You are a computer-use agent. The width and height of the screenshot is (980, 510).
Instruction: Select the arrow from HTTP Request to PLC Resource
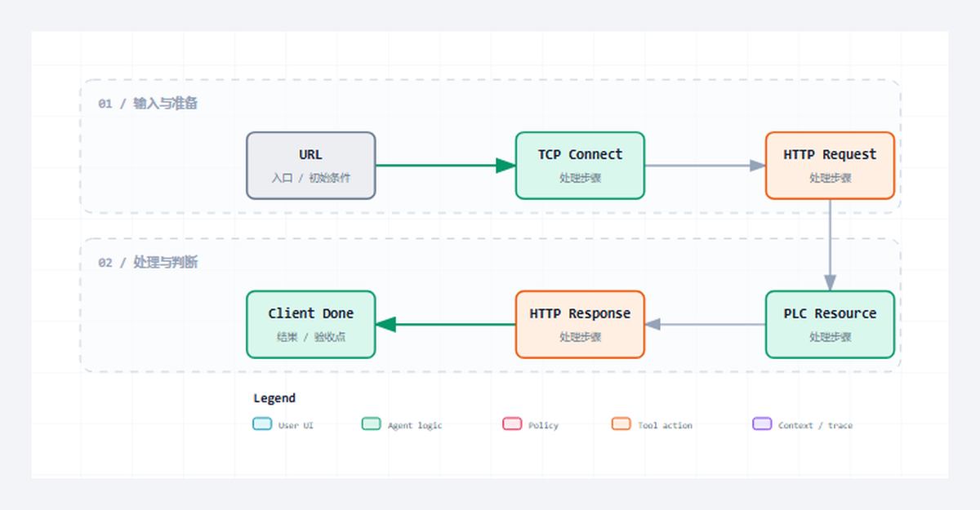click(830, 245)
